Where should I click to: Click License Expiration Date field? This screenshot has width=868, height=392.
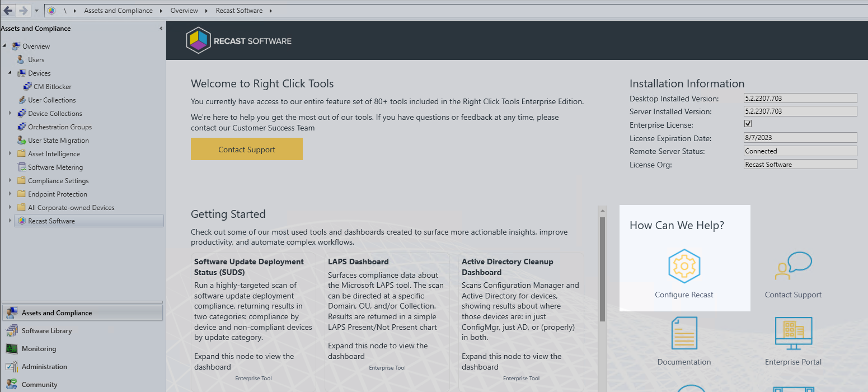tap(800, 137)
